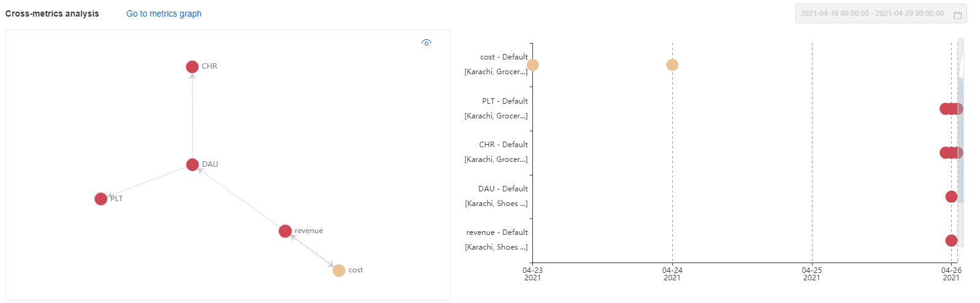This screenshot has width=980, height=303.
Task: Select the revenue anomaly dot on timeline
Action: [x=951, y=240]
